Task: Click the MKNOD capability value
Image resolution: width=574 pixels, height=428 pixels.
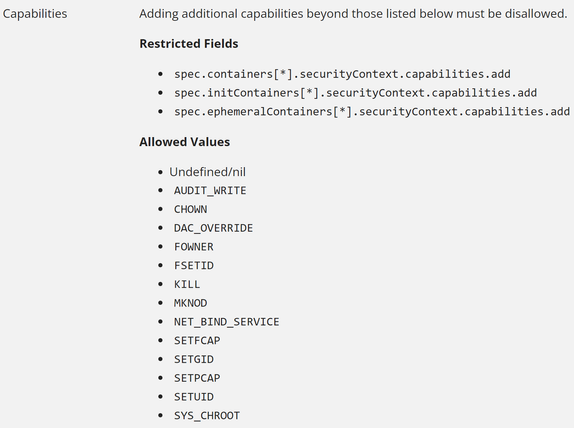Action: click(190, 303)
